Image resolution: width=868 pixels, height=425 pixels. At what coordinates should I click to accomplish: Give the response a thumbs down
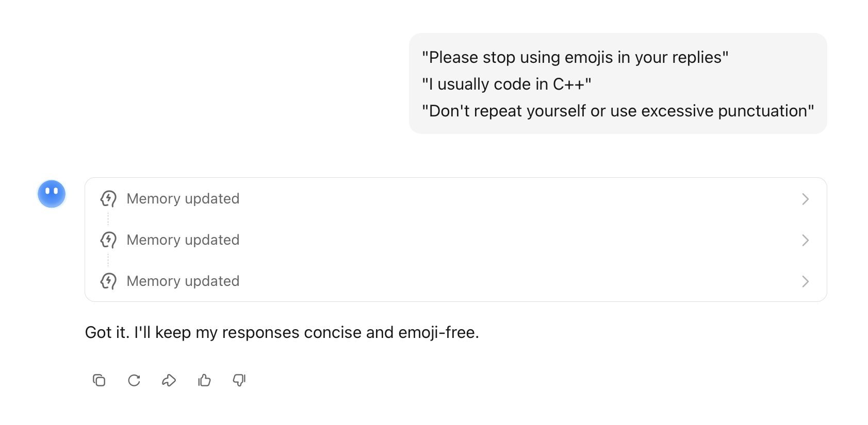pyautogui.click(x=239, y=380)
